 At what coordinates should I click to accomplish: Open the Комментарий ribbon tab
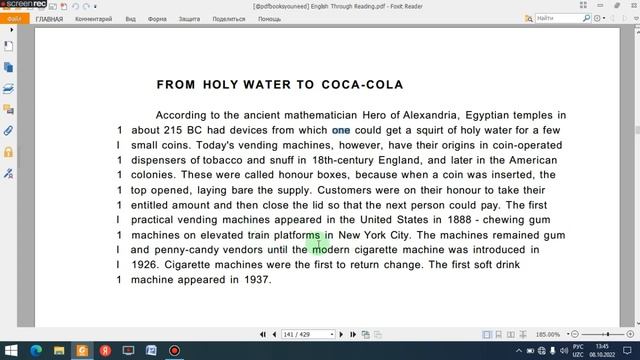(93, 19)
